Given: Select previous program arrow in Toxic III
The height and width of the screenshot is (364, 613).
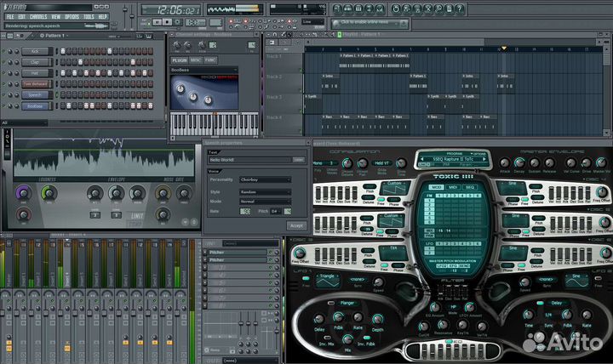Looking at the screenshot, I should [422, 159].
